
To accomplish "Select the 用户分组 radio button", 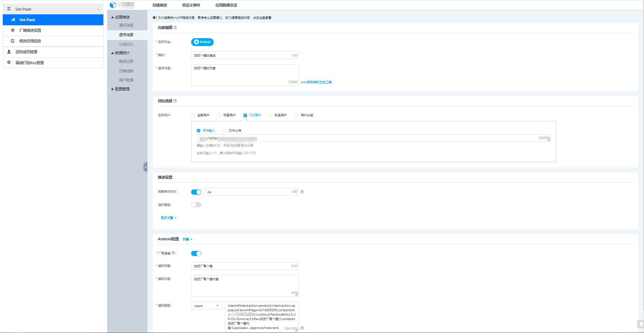I will [297, 115].
